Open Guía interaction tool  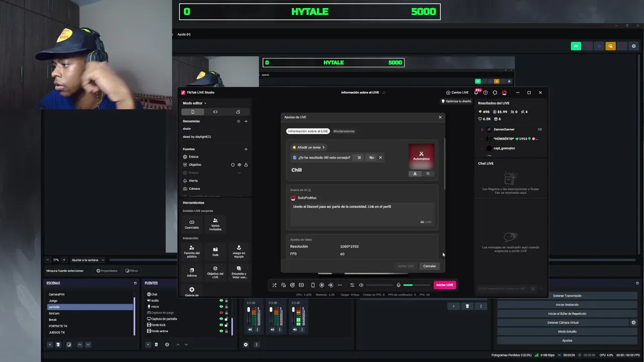tap(215, 252)
